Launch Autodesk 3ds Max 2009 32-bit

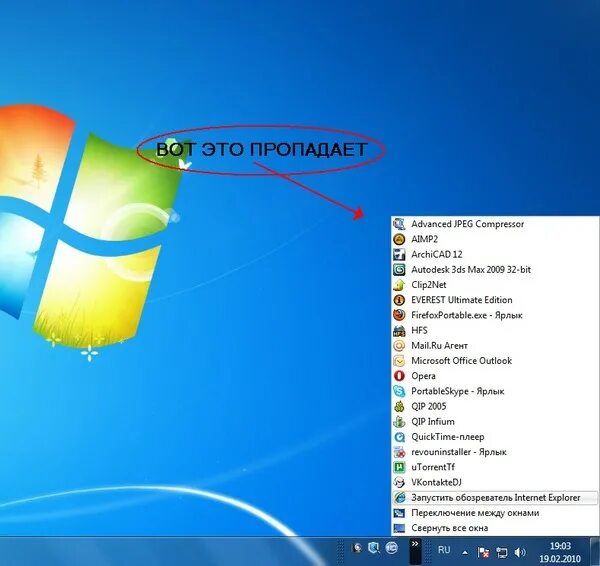pos(495,269)
